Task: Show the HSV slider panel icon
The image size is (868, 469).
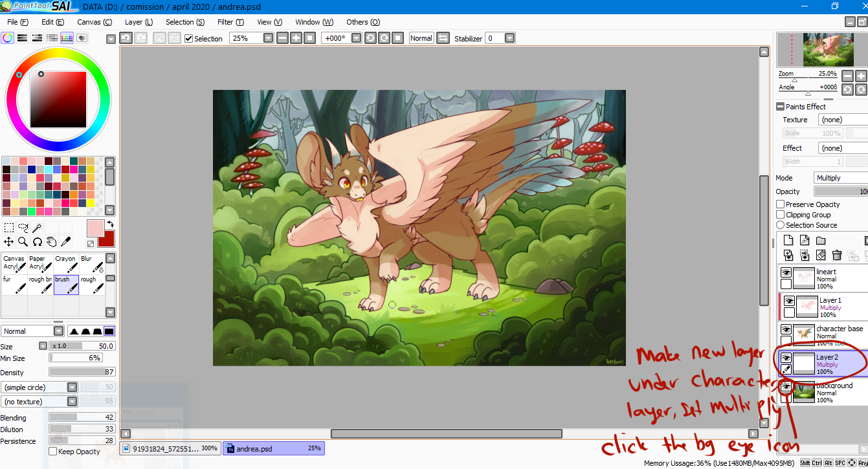Action: point(37,38)
